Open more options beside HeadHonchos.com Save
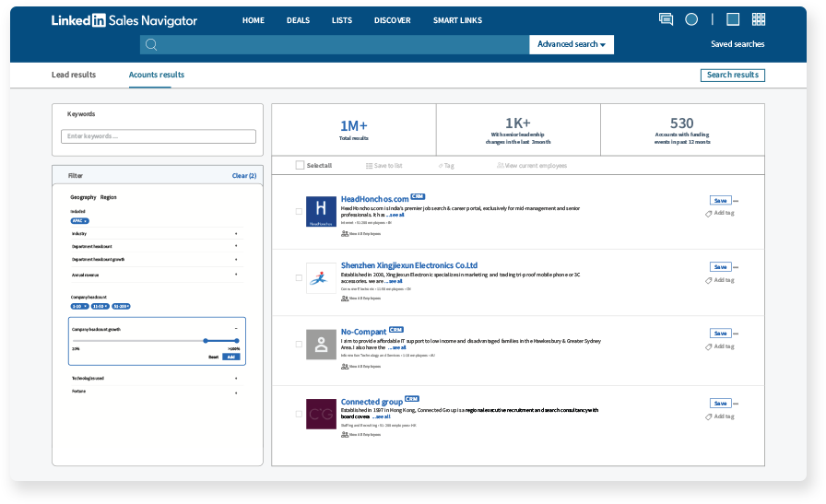This screenshot has height=504, width=826. (736, 201)
